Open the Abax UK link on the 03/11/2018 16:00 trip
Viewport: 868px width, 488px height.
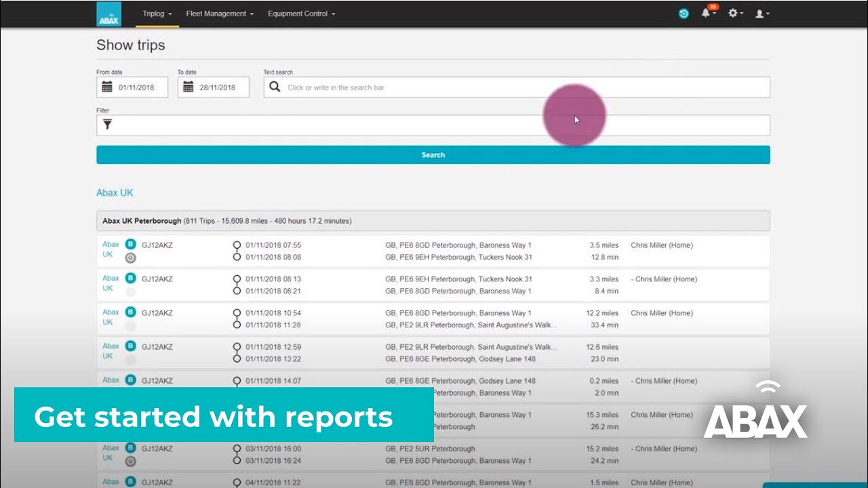pos(111,453)
